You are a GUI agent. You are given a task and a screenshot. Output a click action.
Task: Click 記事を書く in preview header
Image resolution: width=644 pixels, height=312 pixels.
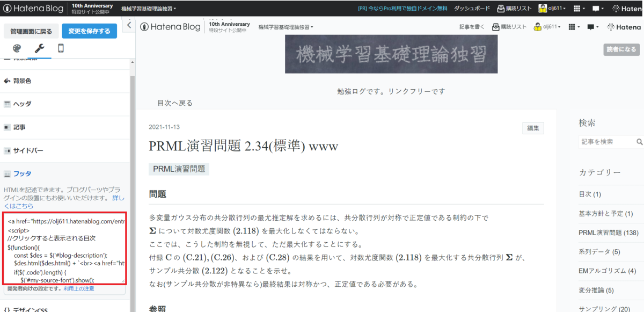[472, 27]
